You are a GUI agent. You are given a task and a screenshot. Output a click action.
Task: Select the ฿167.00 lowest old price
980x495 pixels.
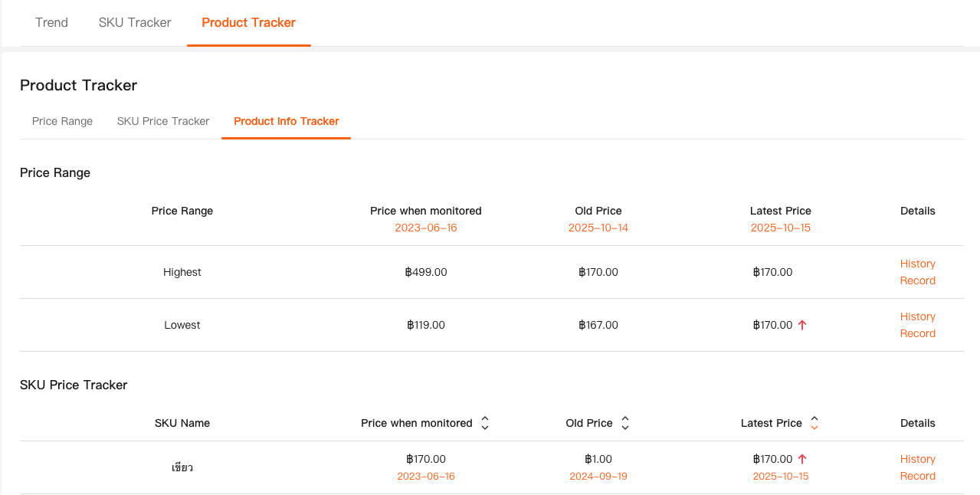coord(598,325)
